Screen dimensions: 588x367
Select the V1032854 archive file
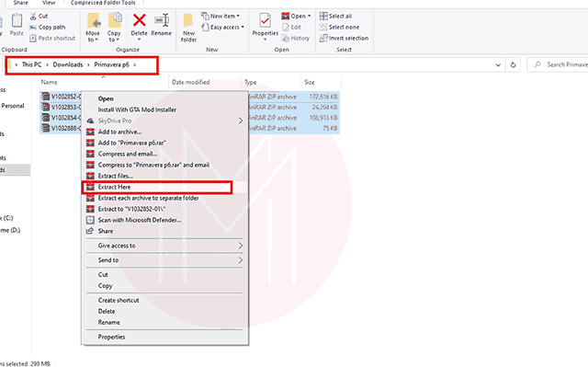pyautogui.click(x=61, y=118)
